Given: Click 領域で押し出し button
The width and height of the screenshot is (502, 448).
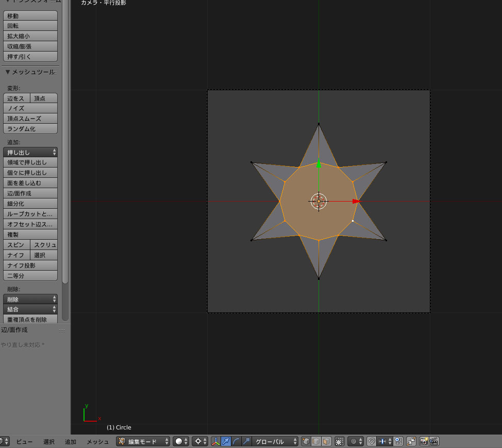Looking at the screenshot, I should 30,162.
